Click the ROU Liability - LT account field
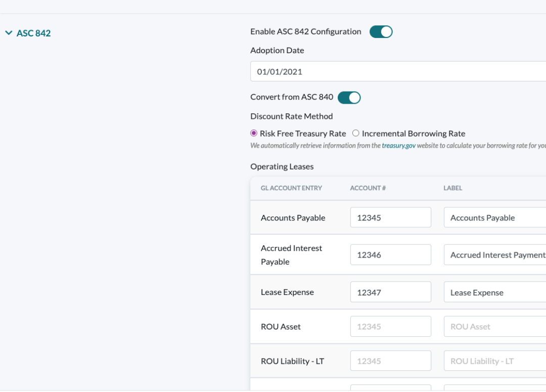 coord(390,361)
